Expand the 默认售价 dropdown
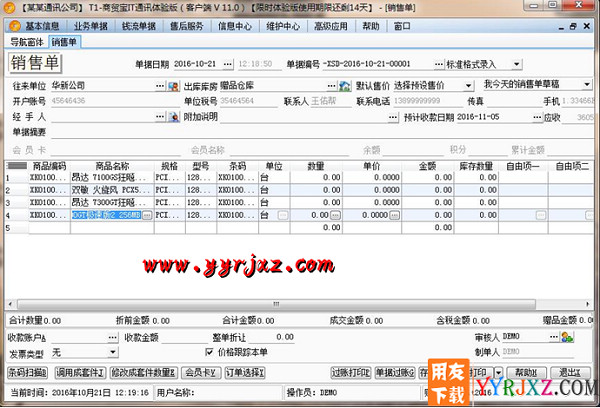 [x=468, y=86]
